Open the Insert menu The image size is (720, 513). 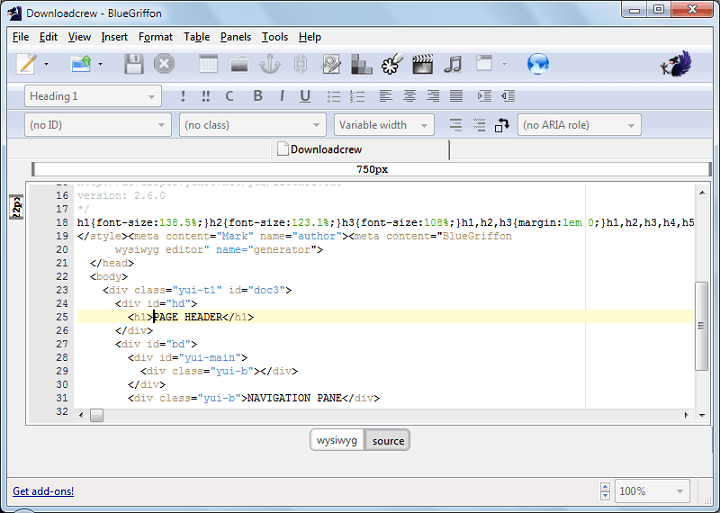tap(114, 37)
